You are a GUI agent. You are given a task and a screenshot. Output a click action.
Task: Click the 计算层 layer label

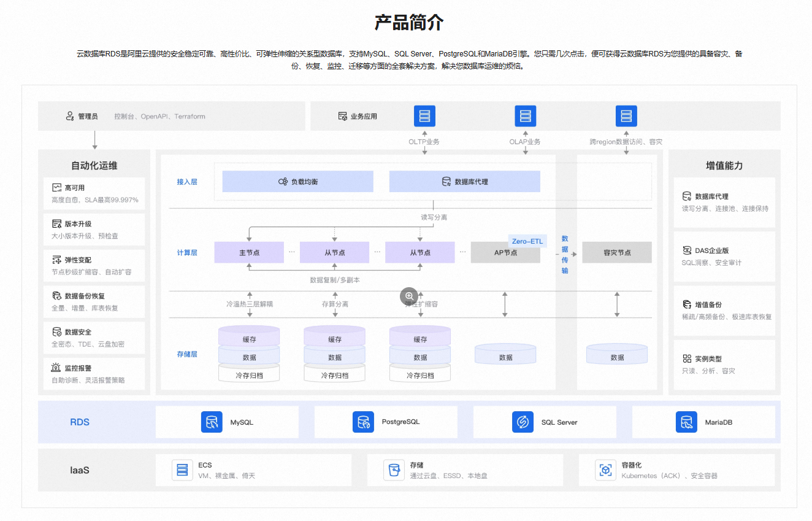[x=187, y=252]
